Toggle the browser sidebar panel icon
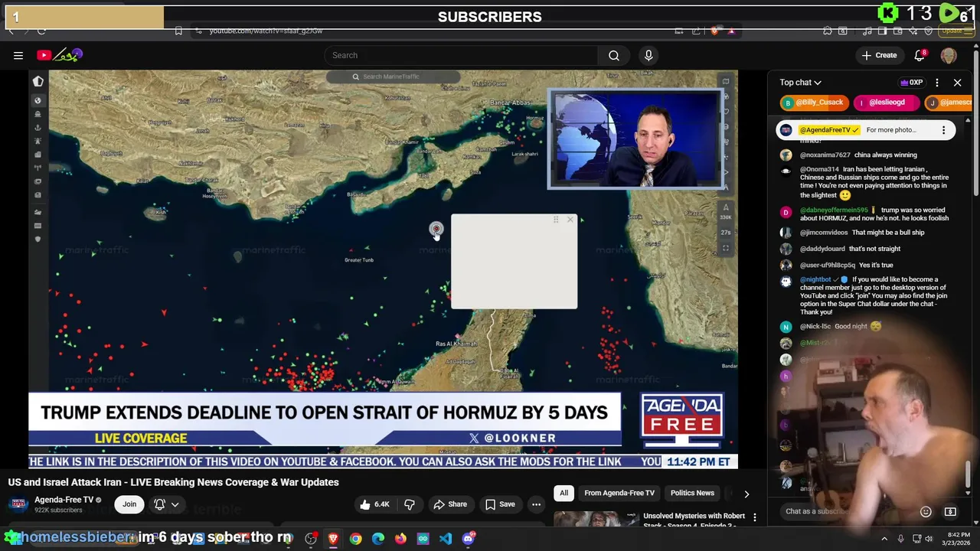This screenshot has width=980, height=551. [x=882, y=31]
